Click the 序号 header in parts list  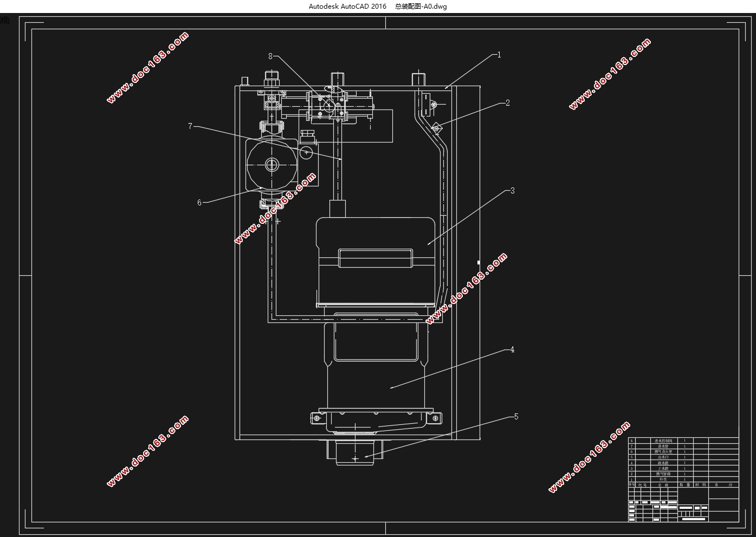coord(631,484)
